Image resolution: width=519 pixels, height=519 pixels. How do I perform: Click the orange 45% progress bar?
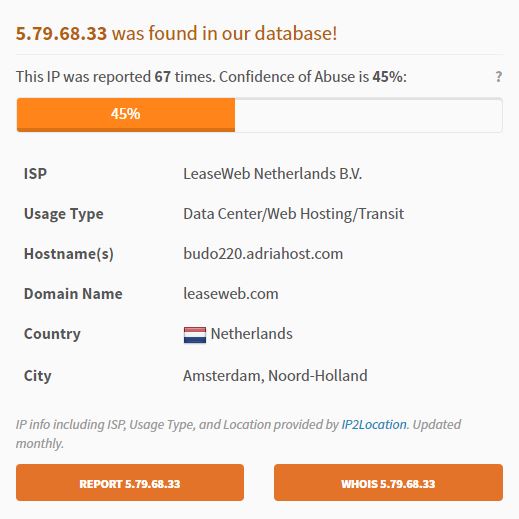(x=126, y=114)
